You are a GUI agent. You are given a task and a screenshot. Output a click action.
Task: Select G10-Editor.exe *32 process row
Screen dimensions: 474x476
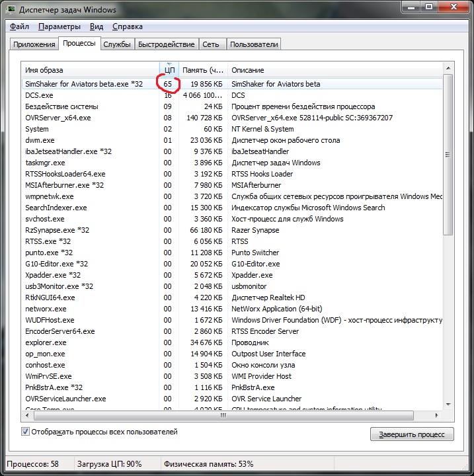(x=232, y=264)
